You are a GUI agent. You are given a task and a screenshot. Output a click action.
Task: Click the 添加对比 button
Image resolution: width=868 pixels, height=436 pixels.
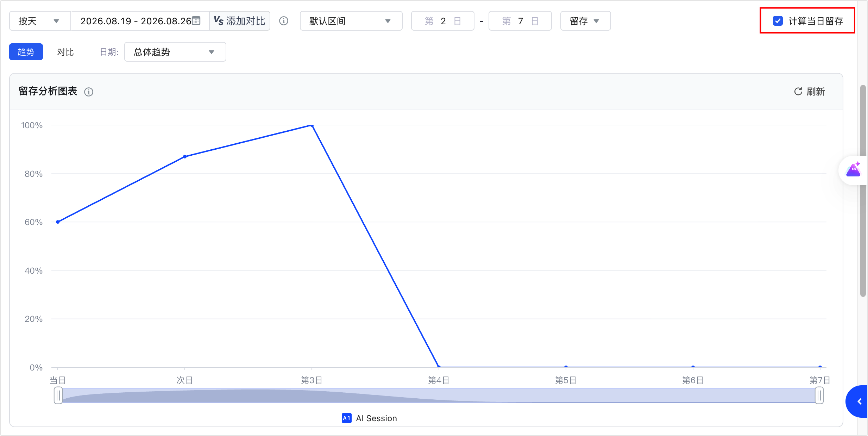(240, 21)
